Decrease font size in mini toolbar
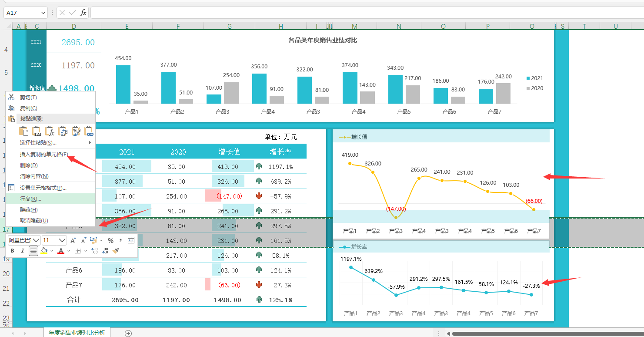This screenshot has height=337, width=644. pos(83,240)
